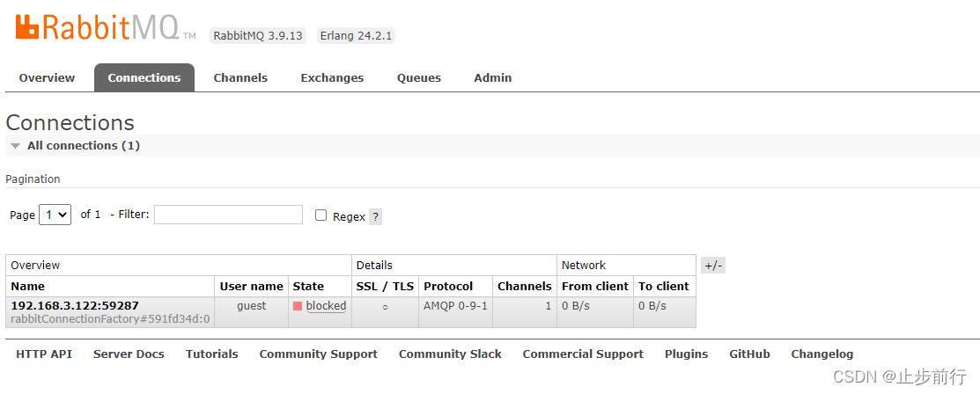Image resolution: width=980 pixels, height=394 pixels.
Task: Click the RabbitMQ logo
Action: click(106, 27)
